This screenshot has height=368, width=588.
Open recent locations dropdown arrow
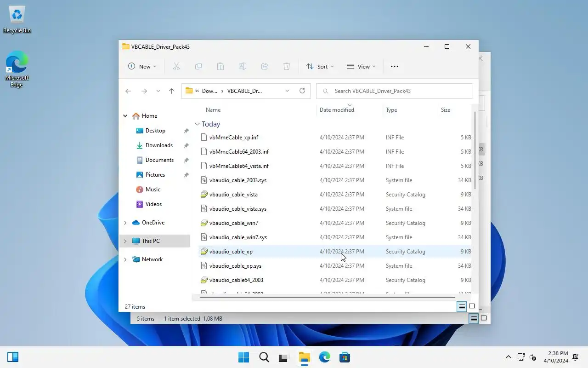(158, 91)
